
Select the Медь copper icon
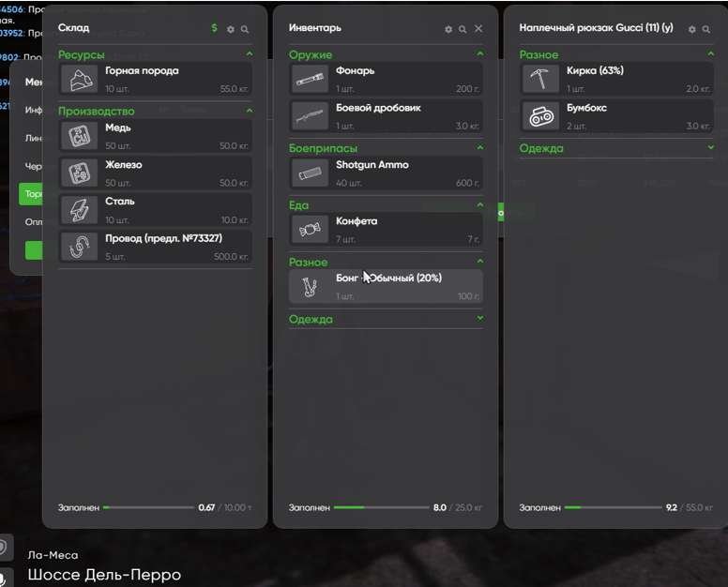tap(80, 136)
